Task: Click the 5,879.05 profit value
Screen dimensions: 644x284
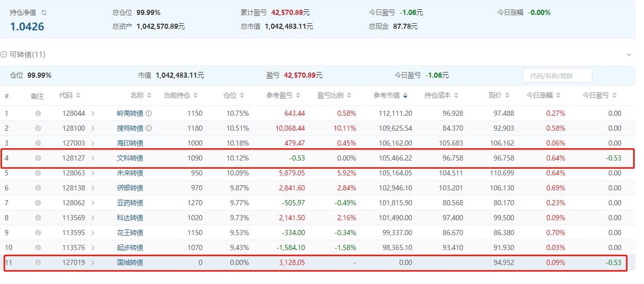Action: pyautogui.click(x=292, y=173)
